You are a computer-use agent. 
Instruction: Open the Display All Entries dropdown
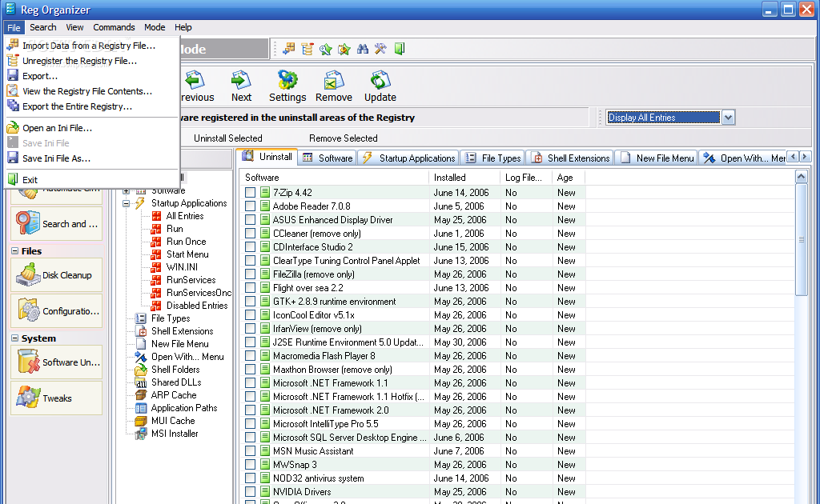click(x=728, y=118)
